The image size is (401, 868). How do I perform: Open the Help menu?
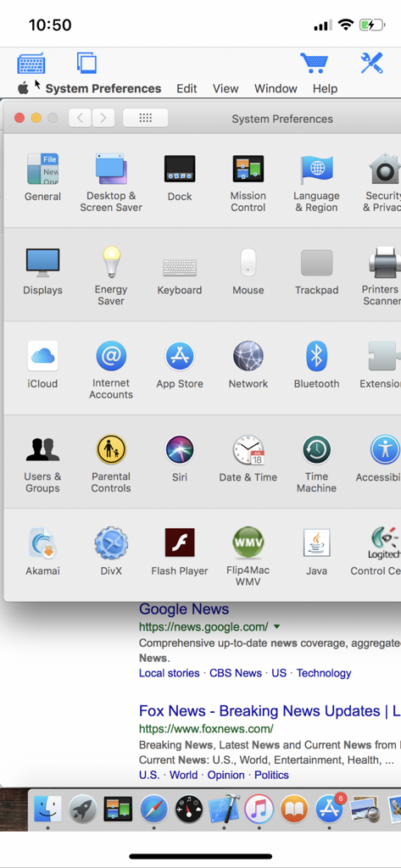tap(325, 88)
